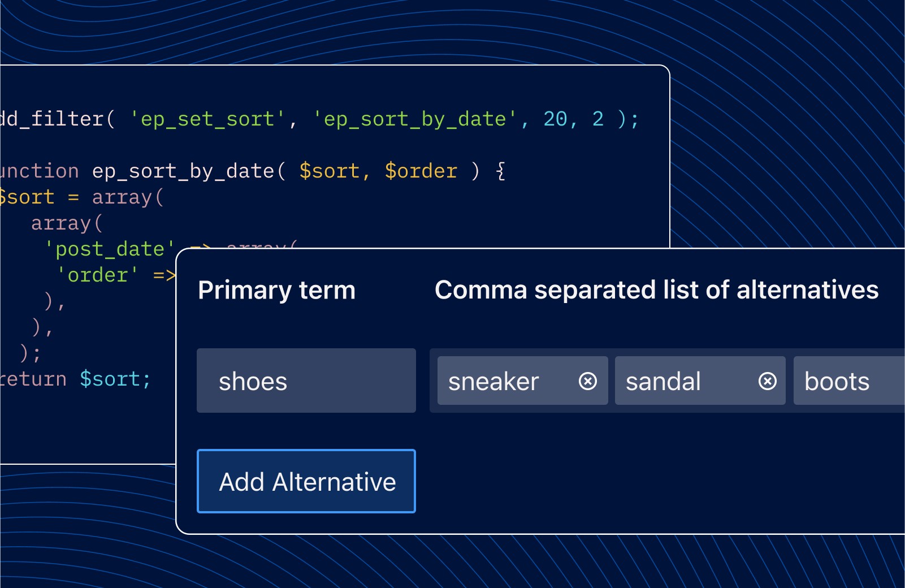Viewport: 905px width, 588px height.
Task: Click the 'post_date' string in the code
Action: pyautogui.click(x=111, y=249)
